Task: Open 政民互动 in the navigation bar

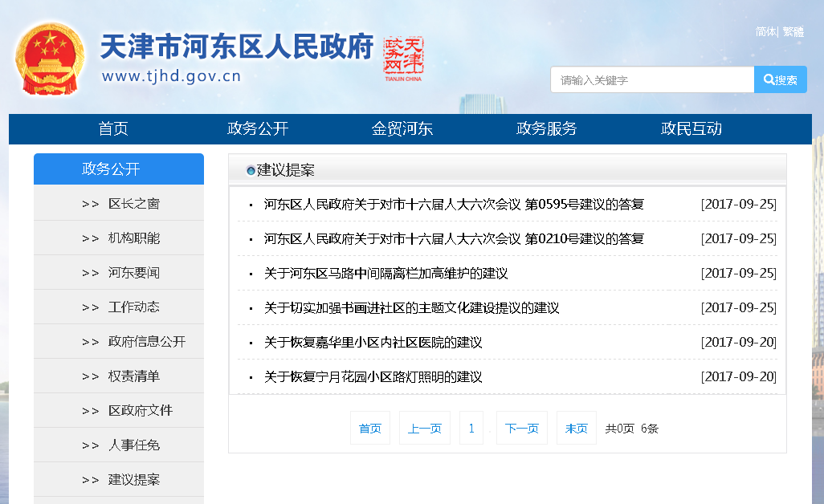Action: (691, 129)
